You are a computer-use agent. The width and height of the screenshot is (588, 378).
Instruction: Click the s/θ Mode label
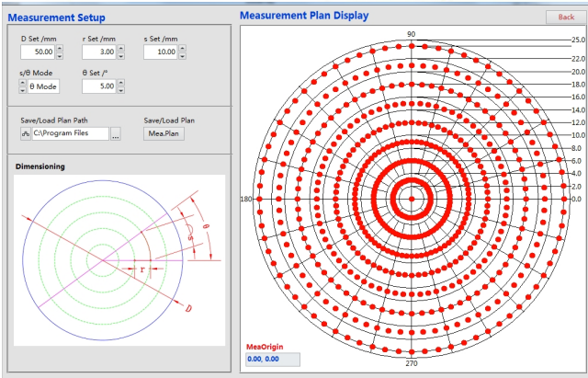pyautogui.click(x=36, y=73)
